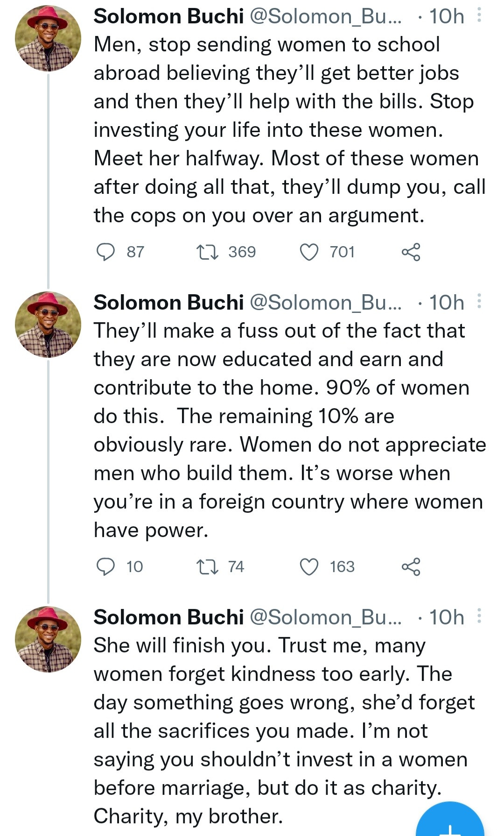The height and width of the screenshot is (836, 504).
Task: Open the second tweet's profile picture
Action: click(48, 325)
